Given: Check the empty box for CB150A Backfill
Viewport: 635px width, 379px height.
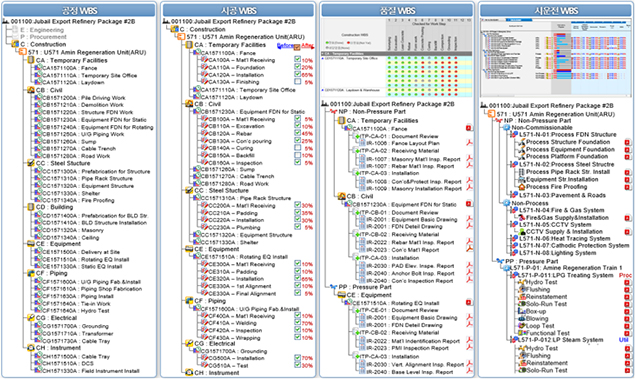Looking at the screenshot, I should pos(298,155).
